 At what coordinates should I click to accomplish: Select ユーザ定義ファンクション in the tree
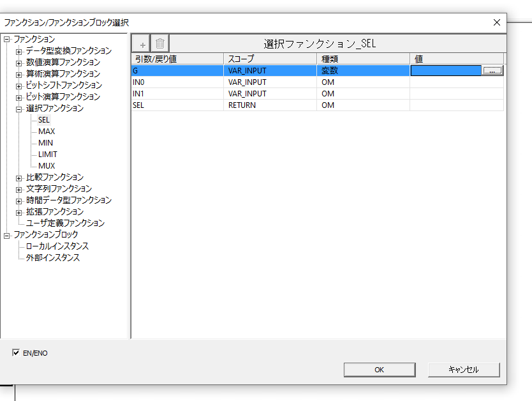(x=65, y=223)
